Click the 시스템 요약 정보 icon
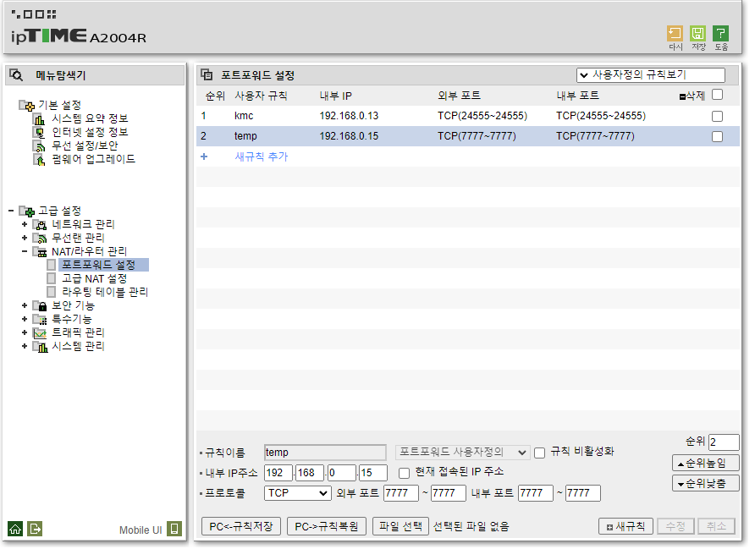This screenshot has width=755, height=560. click(39, 118)
